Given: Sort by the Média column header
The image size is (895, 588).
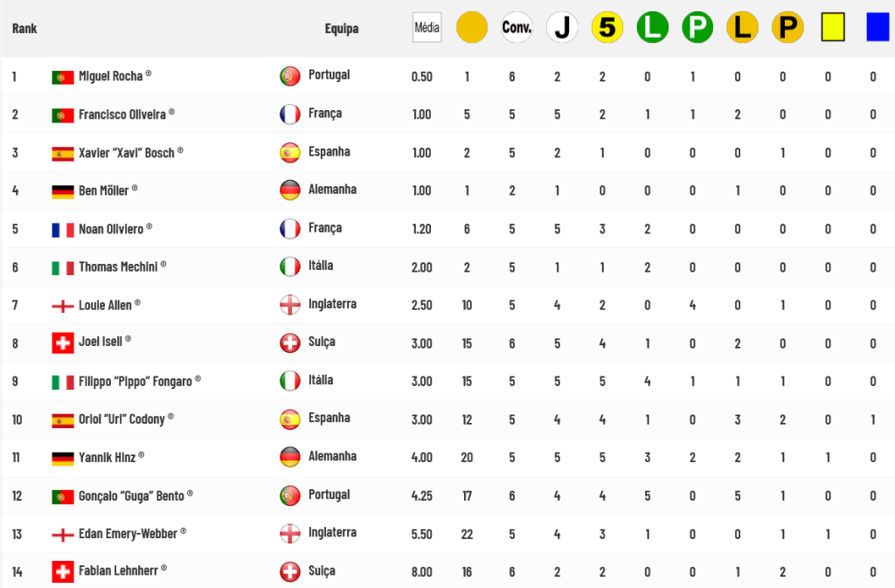Looking at the screenshot, I should tap(427, 27).
